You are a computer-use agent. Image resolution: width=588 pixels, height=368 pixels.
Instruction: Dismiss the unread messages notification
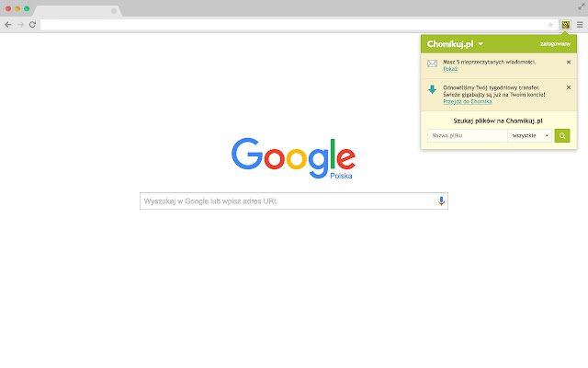[x=569, y=63]
